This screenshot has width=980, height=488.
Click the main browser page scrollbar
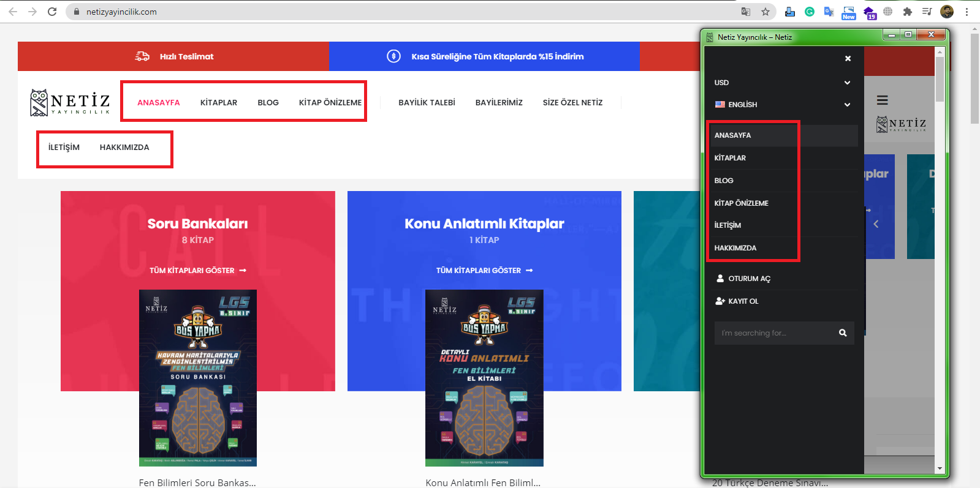pyautogui.click(x=974, y=78)
